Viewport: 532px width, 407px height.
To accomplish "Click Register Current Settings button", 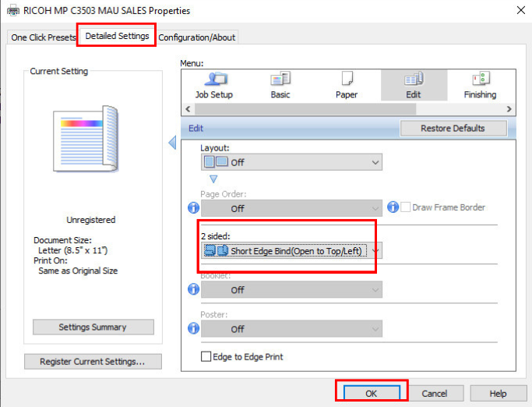I will click(93, 362).
